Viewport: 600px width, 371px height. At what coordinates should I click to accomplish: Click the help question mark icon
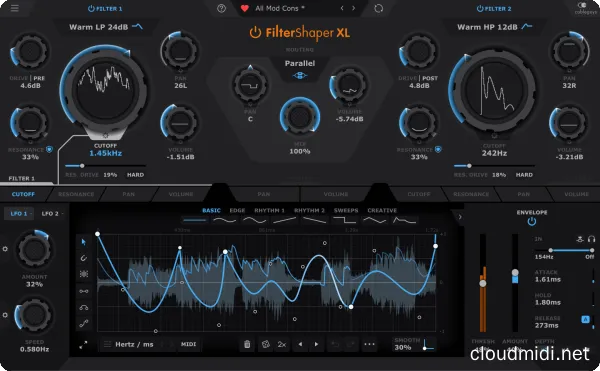click(221, 8)
